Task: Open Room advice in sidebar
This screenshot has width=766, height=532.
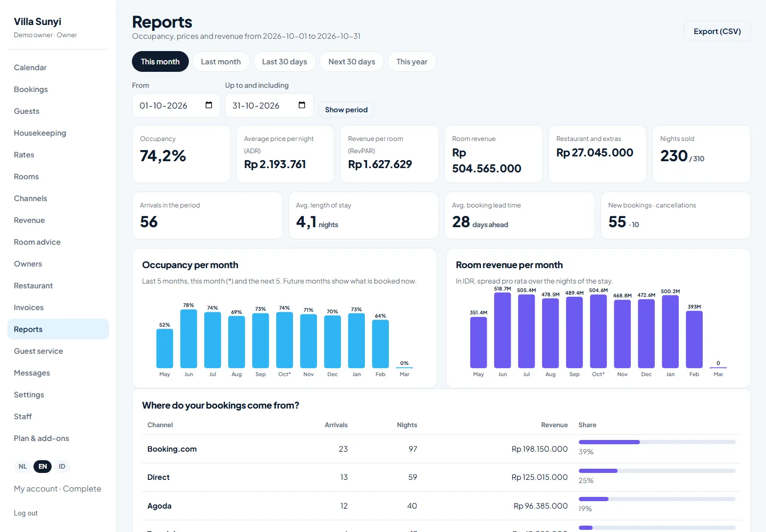Action: click(59, 242)
